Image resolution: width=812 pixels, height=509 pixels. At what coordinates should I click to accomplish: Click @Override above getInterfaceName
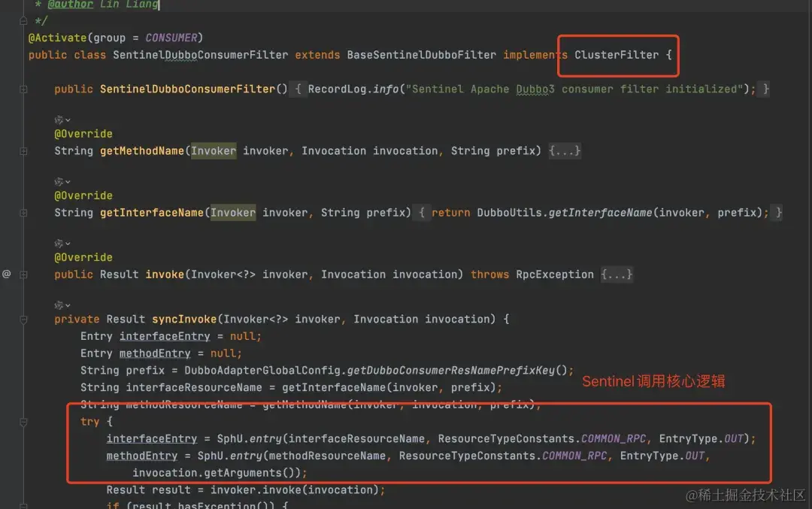point(83,195)
